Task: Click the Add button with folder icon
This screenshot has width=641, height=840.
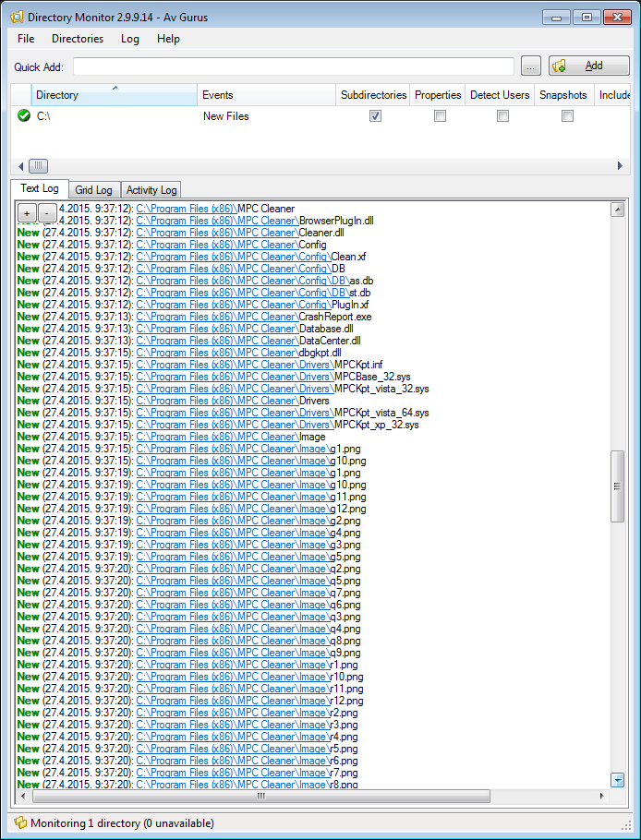Action: point(589,66)
